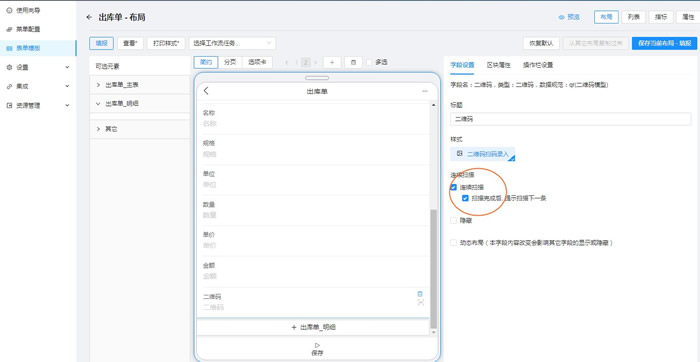Open the 选择工作流任务 dropdown

tap(232, 43)
